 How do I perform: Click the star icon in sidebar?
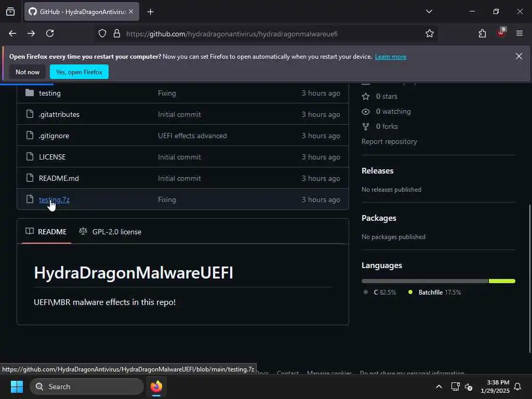pos(366,96)
